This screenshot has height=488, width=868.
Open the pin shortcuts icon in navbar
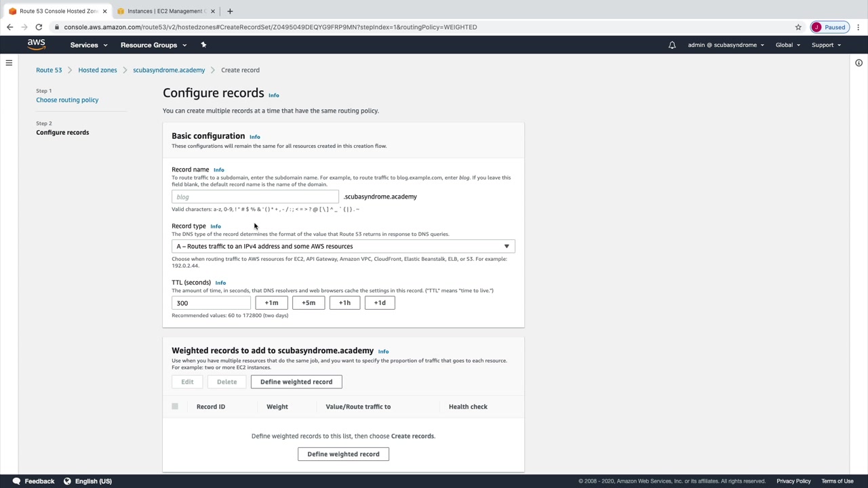(203, 45)
